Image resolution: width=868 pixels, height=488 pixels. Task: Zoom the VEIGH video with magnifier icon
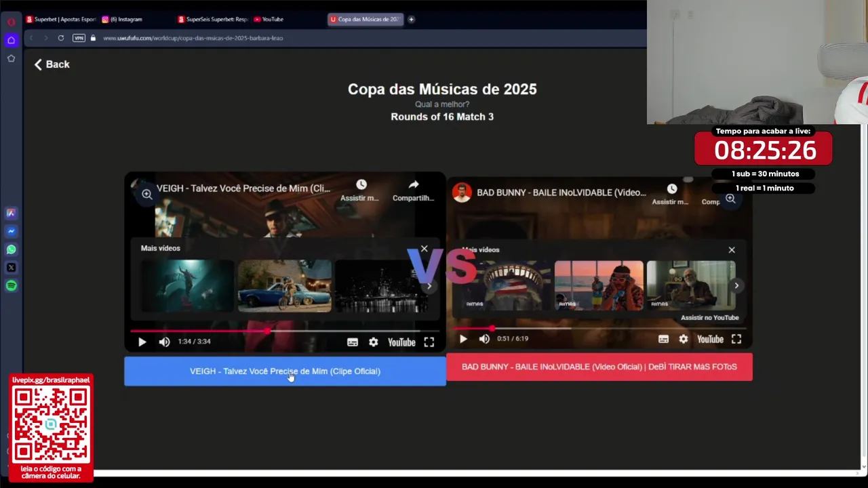(147, 195)
